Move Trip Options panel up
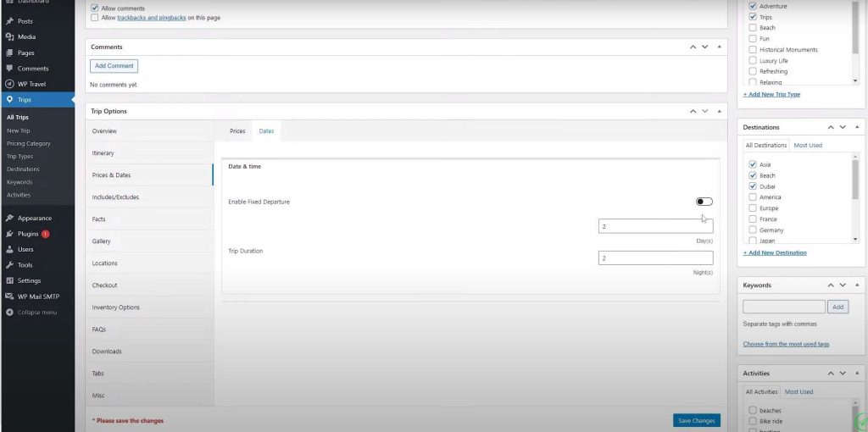 (x=693, y=111)
